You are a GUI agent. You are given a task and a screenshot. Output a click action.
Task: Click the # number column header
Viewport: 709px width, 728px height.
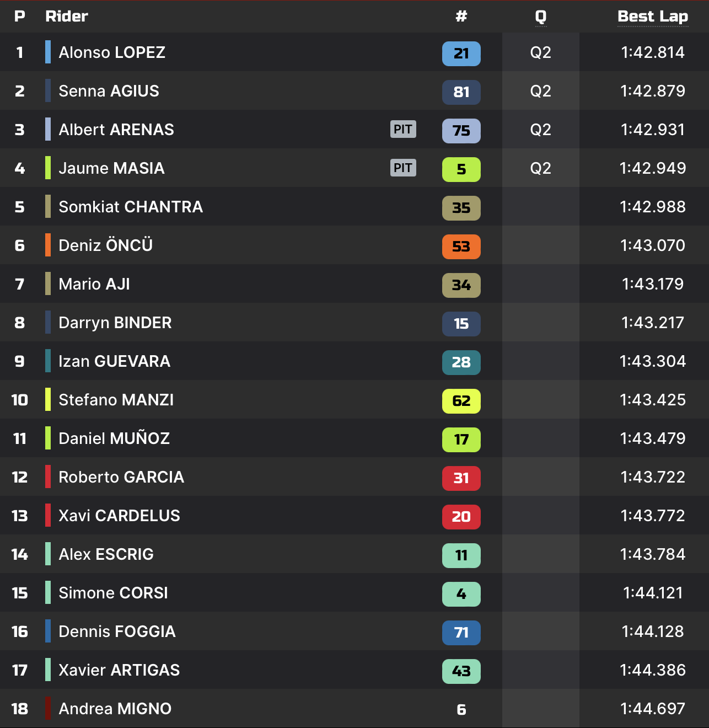coord(461,17)
